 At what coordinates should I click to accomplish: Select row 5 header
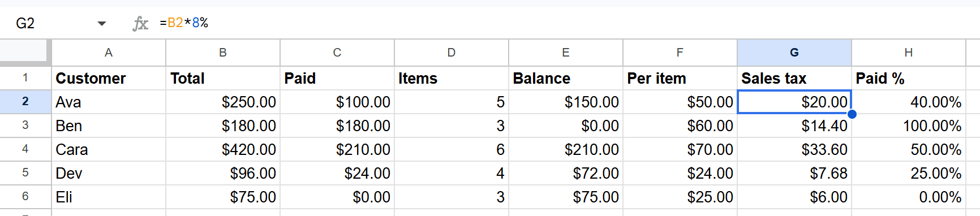(x=25, y=173)
